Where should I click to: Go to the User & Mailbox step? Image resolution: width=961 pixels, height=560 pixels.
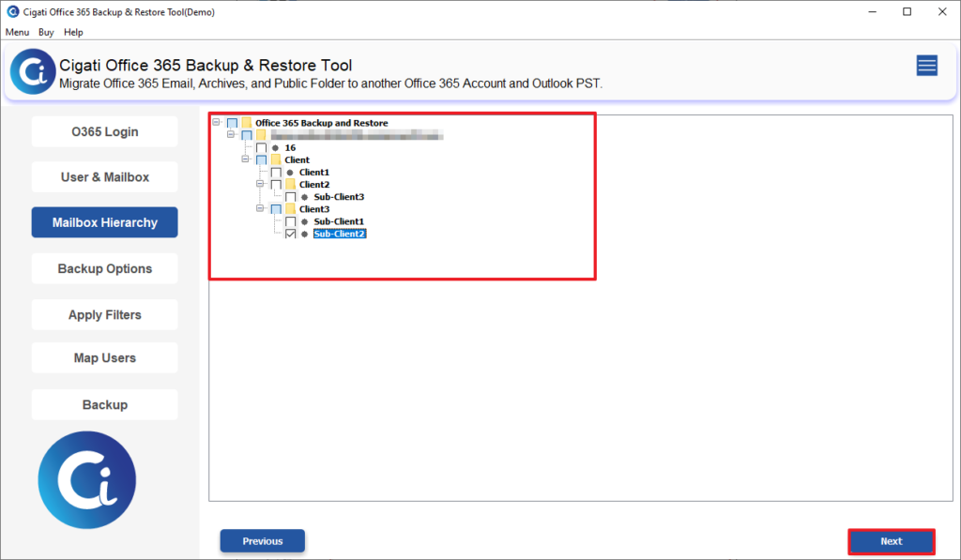click(x=105, y=177)
